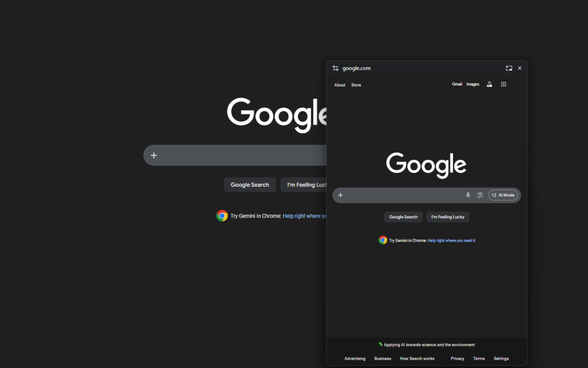
Task: Open the Store link in popup
Action: pyautogui.click(x=356, y=85)
